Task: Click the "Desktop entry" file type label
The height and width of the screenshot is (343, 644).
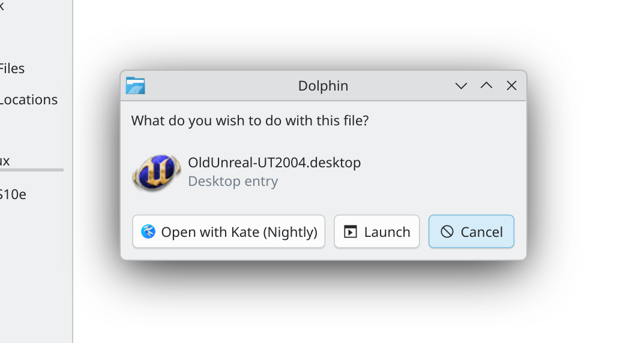Action: click(233, 181)
